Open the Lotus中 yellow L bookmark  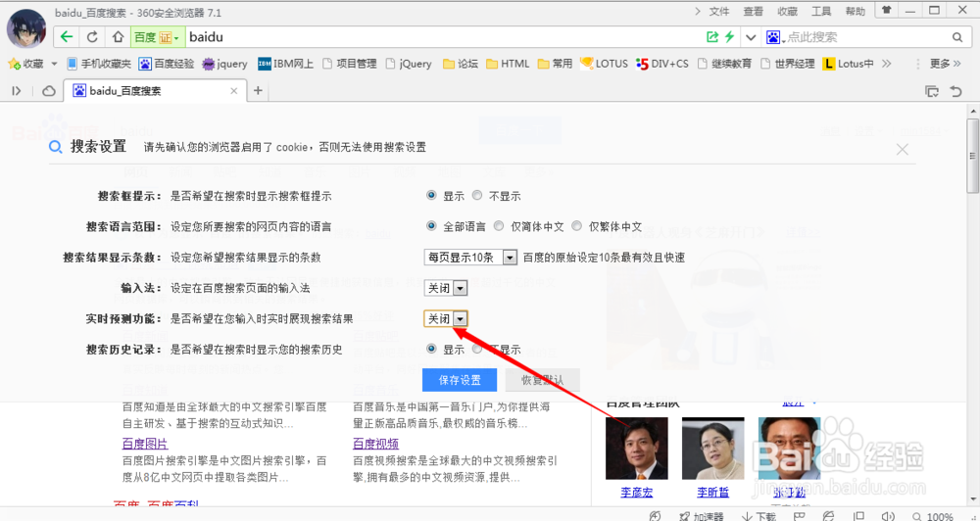point(848,64)
